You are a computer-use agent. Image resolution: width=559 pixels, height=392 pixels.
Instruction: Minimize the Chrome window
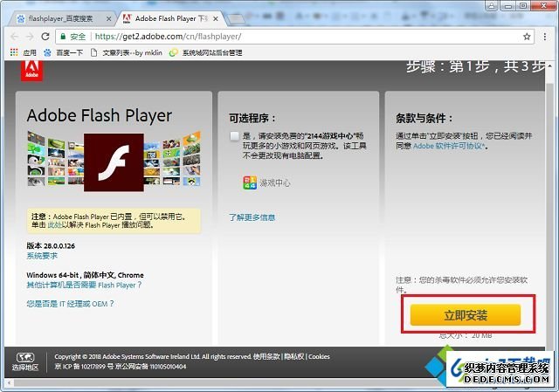(x=507, y=6)
